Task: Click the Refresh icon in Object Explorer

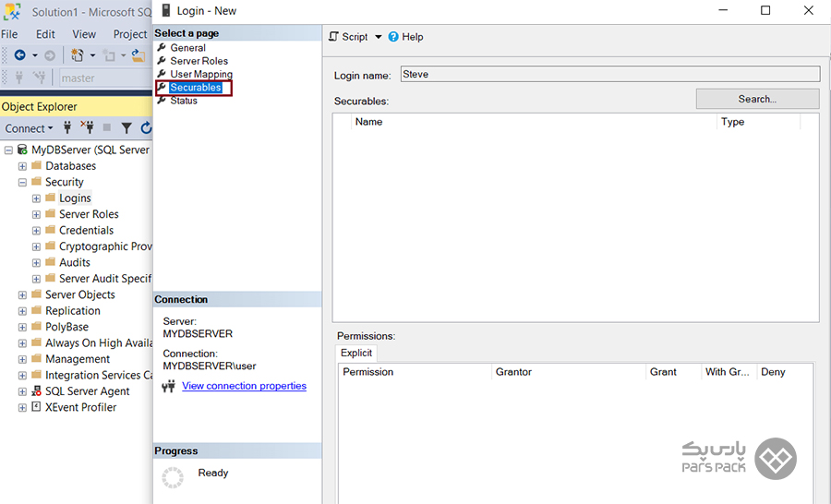Action: tap(146, 127)
